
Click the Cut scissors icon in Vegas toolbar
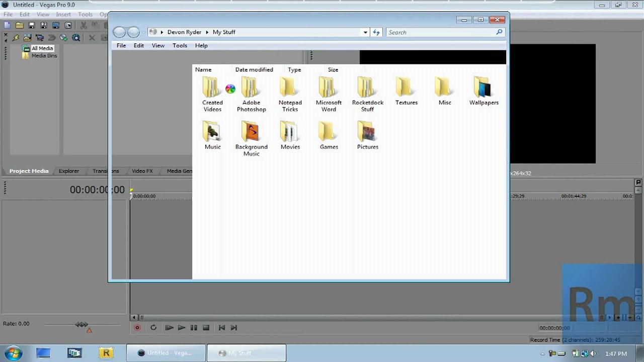coord(84,25)
